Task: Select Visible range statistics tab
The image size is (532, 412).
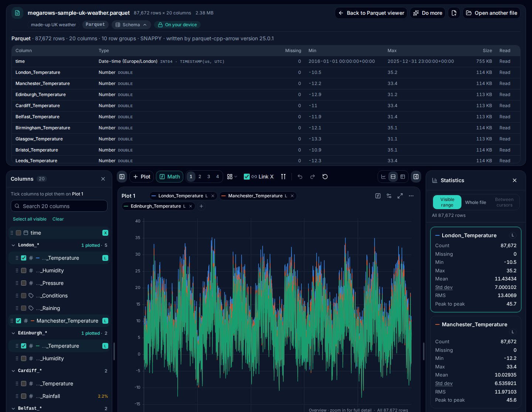Action: click(x=447, y=202)
